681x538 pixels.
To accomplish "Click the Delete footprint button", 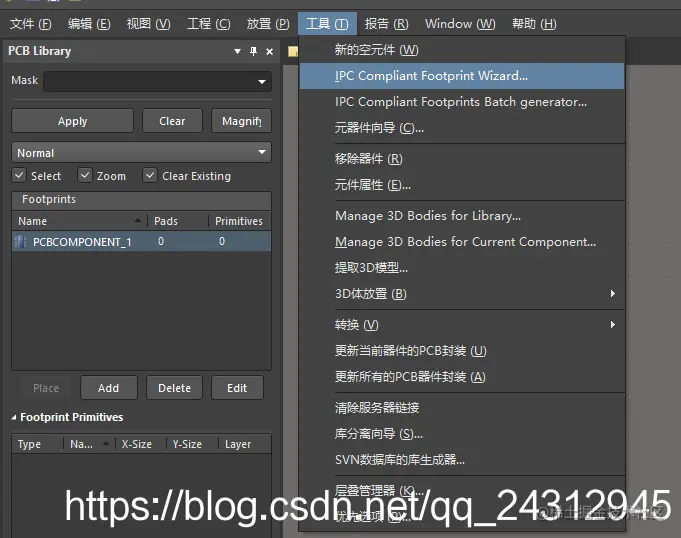I will (174, 388).
